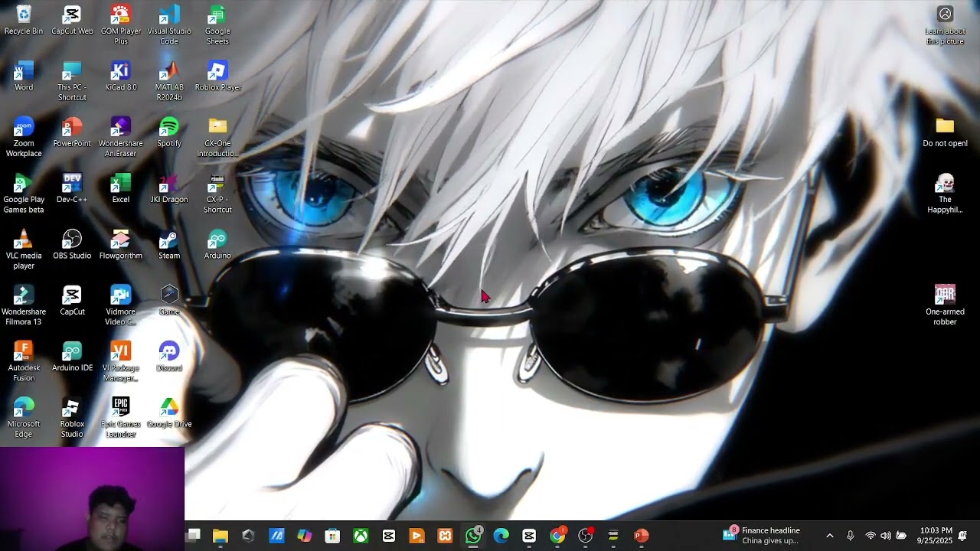980x551 pixels.
Task: Select the This PC - Shortcut icon
Action: [72, 82]
